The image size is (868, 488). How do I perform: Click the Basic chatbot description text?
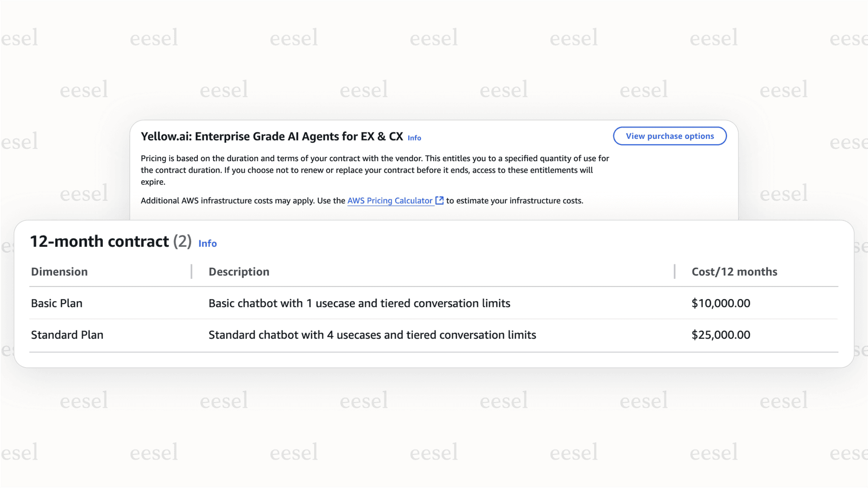(359, 303)
